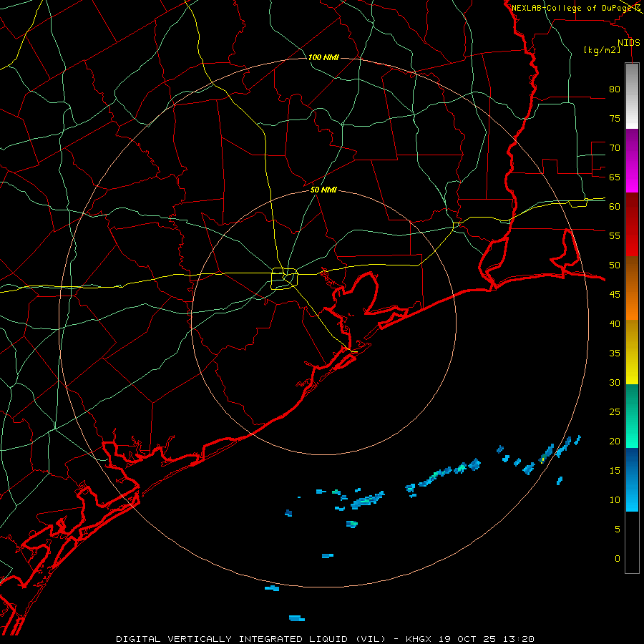
Task: Click the 50 value on the color scale
Action: [615, 265]
